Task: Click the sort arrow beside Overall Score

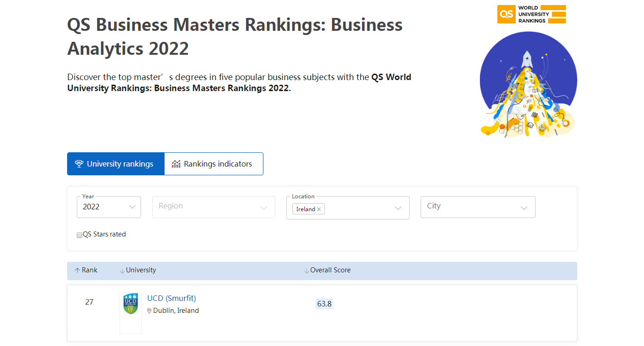Action: (307, 271)
